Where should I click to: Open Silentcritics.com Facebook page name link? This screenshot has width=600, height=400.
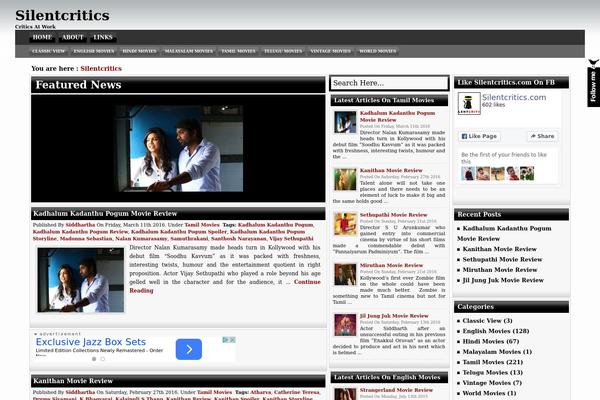[x=514, y=97]
